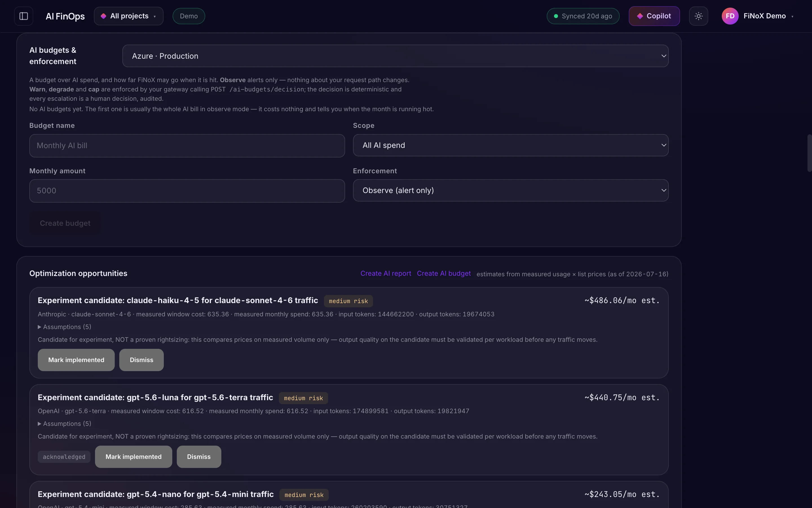Dismiss the claude-haiku-4-5 candidate
The width and height of the screenshot is (812, 508).
141,360
